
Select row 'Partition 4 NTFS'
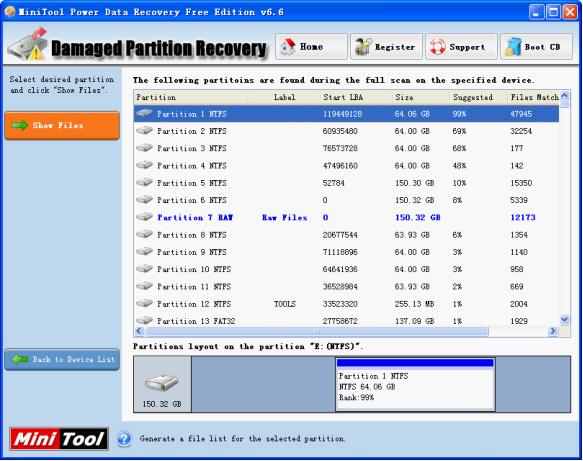tap(347, 165)
